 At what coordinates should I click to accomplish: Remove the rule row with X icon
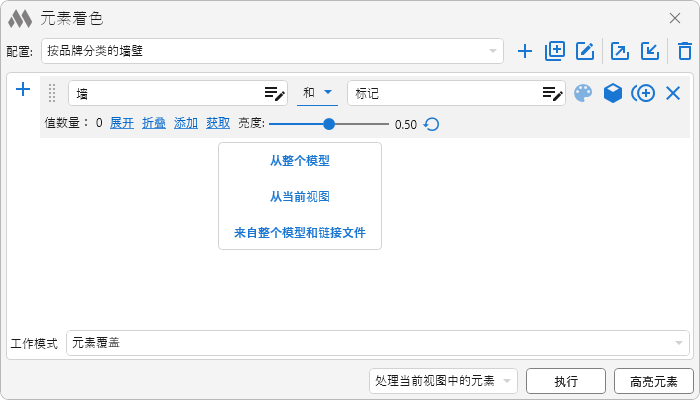click(x=673, y=93)
